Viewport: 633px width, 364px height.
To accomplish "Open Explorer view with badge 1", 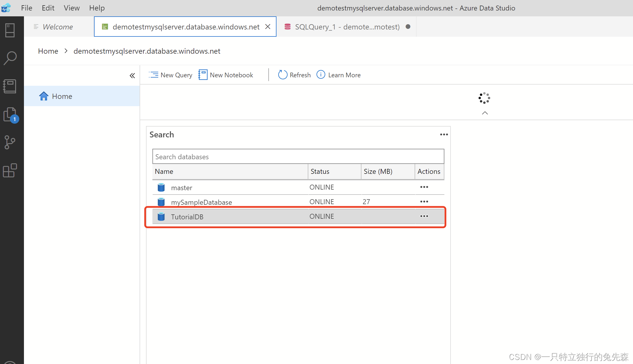I will point(10,115).
